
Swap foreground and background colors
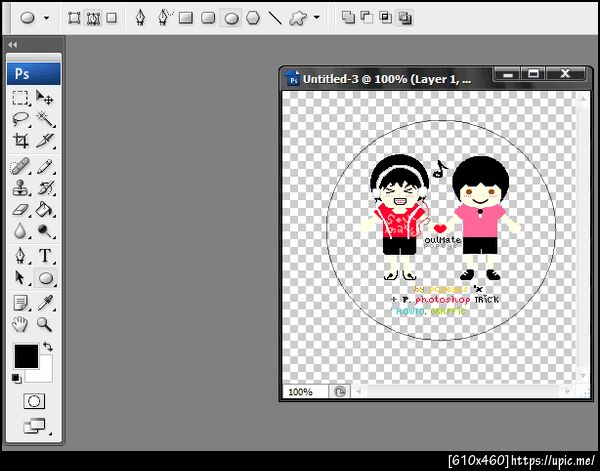tap(48, 346)
